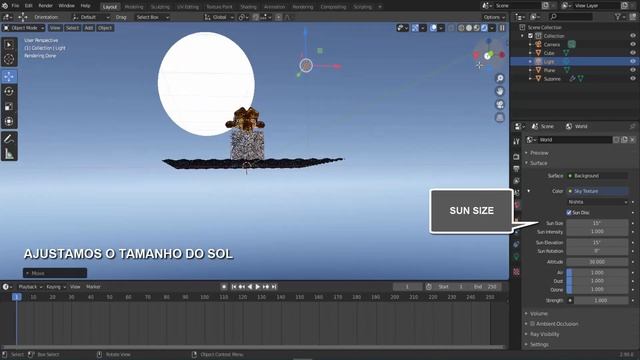The image size is (640, 360).
Task: Click the viewport pan hand icon
Action: [500, 91]
